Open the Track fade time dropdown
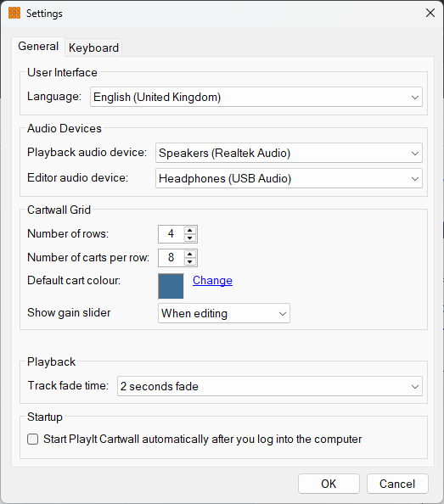This screenshot has height=504, width=444. click(269, 386)
